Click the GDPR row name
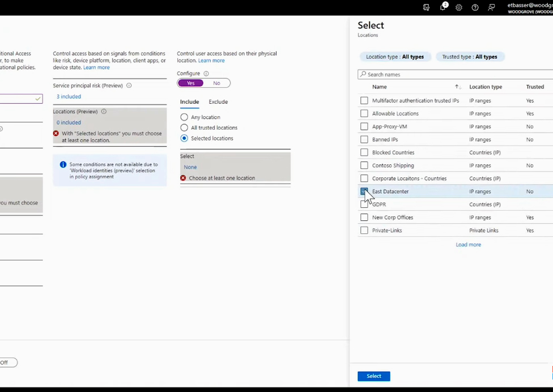 coord(379,204)
